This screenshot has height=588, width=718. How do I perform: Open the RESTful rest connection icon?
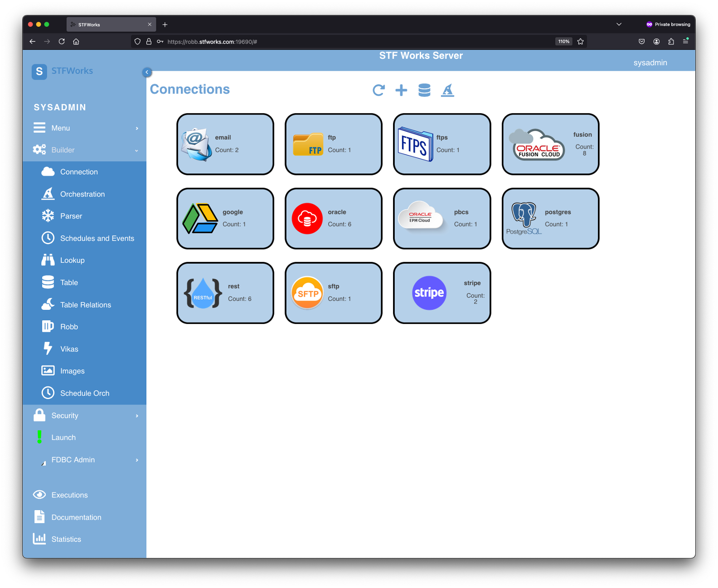203,293
